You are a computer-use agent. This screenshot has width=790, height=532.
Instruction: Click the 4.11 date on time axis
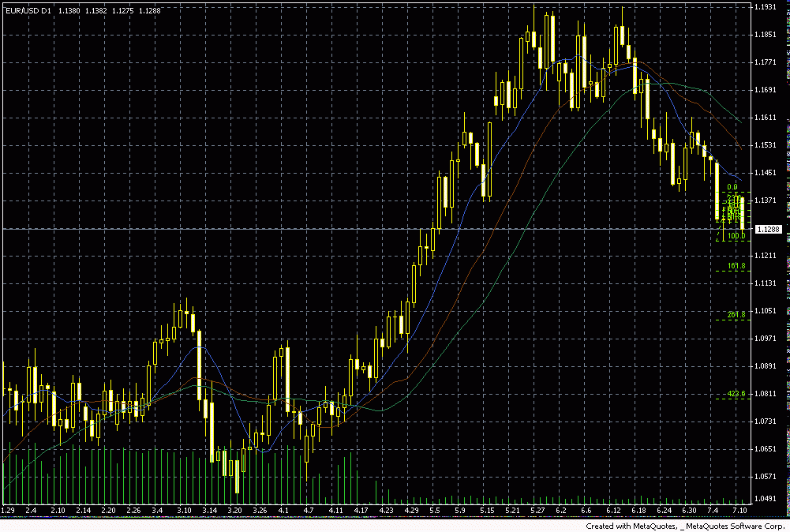click(x=335, y=511)
